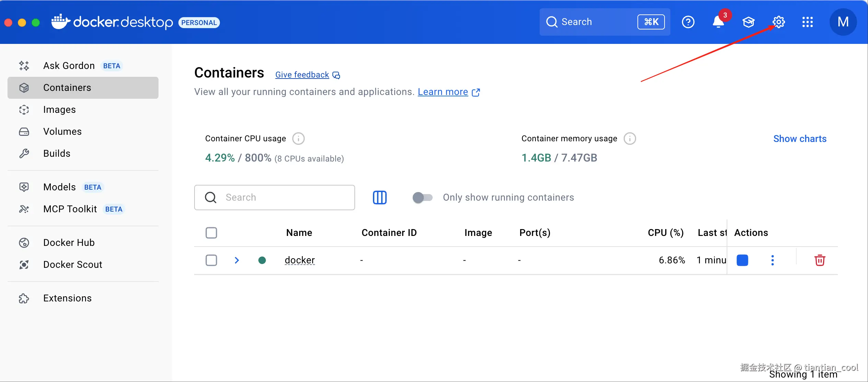This screenshot has height=382, width=868.
Task: Stop the docker container with the blue square
Action: tap(742, 260)
